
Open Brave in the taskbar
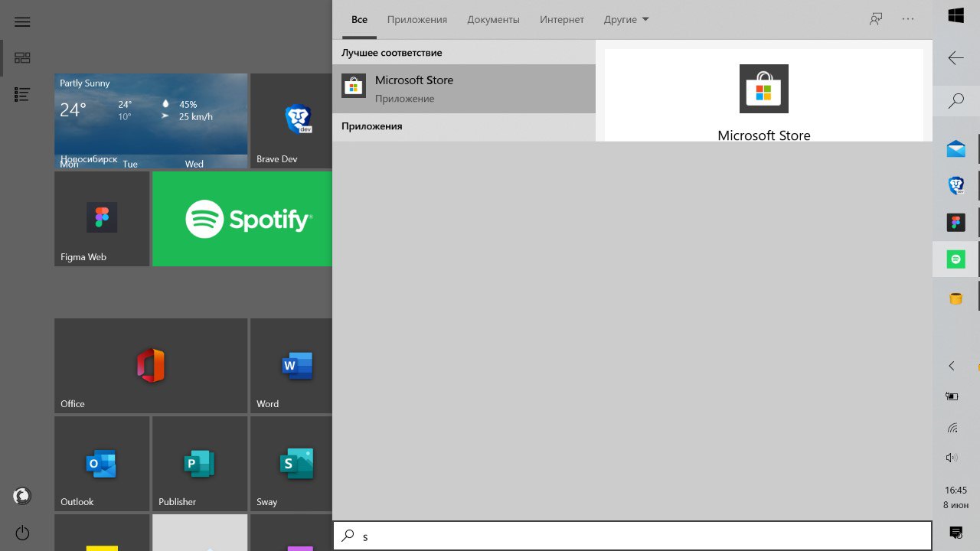[x=955, y=185]
